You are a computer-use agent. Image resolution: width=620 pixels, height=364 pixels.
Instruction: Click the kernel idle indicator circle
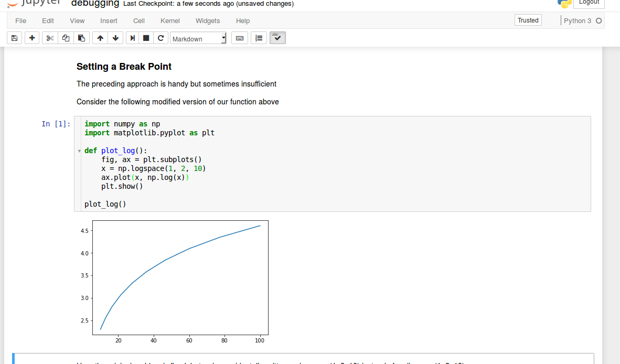pos(598,21)
